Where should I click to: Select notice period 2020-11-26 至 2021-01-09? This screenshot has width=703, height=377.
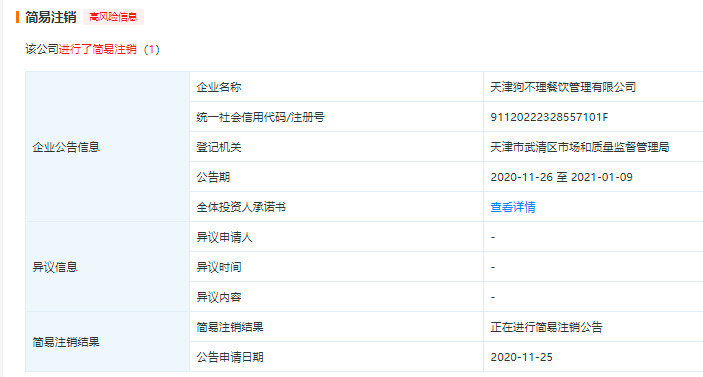click(x=561, y=177)
